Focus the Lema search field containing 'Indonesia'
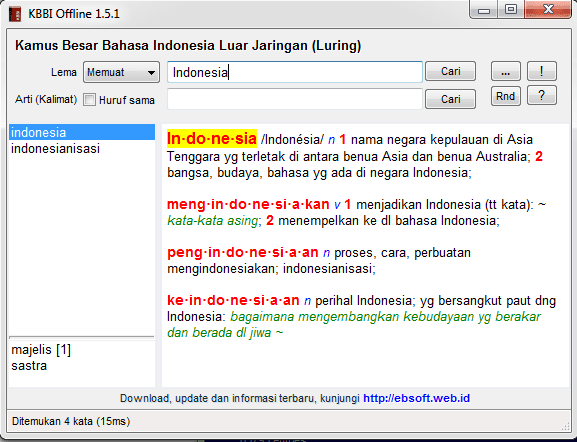This screenshot has width=577, height=442. 295,72
